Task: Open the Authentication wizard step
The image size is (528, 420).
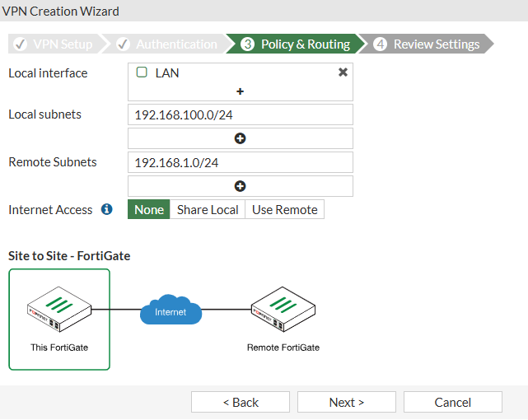Action: [x=169, y=44]
